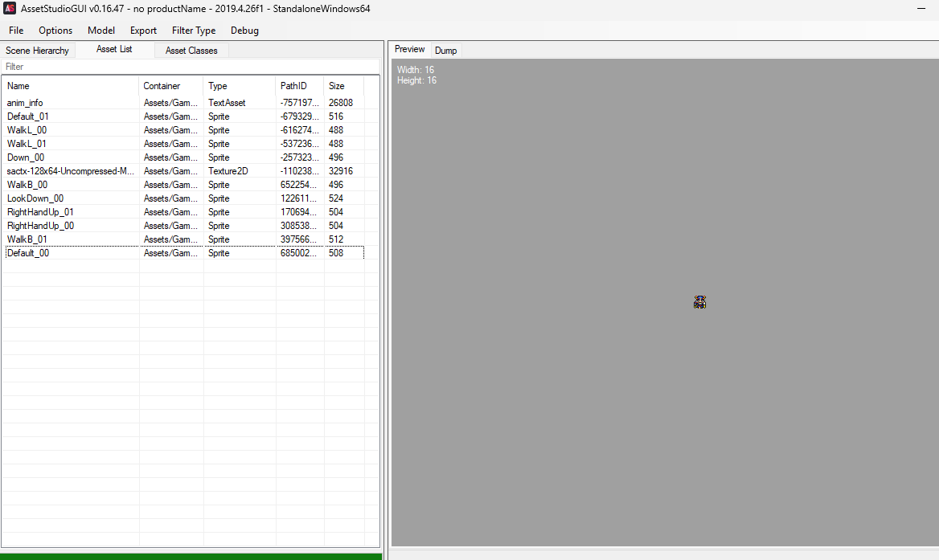This screenshot has height=560, width=939.
Task: Click the size value 32916
Action: click(341, 171)
